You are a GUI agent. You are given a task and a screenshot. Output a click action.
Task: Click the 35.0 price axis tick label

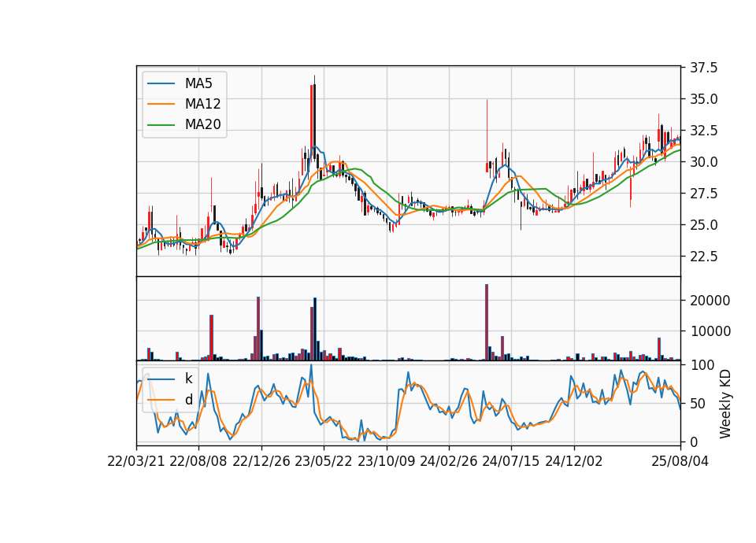703,99
